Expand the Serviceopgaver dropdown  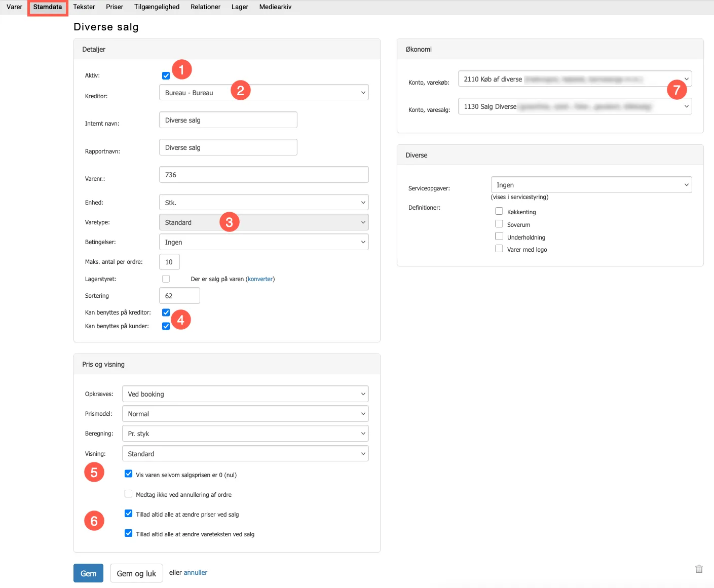click(x=591, y=185)
